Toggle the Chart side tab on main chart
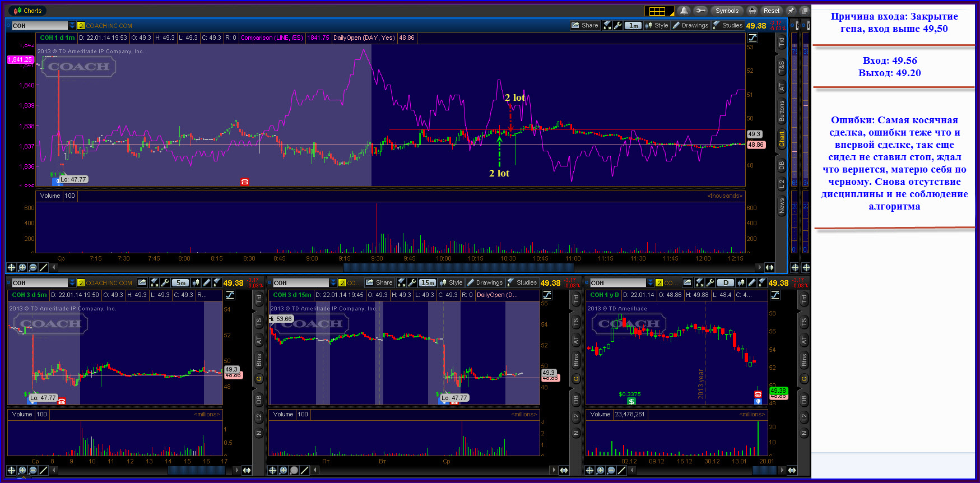This screenshot has height=483, width=980. point(782,138)
